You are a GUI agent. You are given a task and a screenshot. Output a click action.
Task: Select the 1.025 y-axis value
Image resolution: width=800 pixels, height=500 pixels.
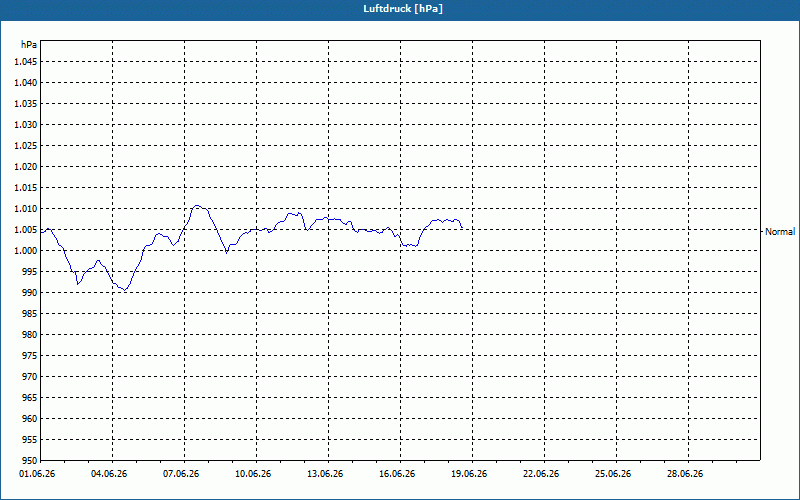coord(26,145)
